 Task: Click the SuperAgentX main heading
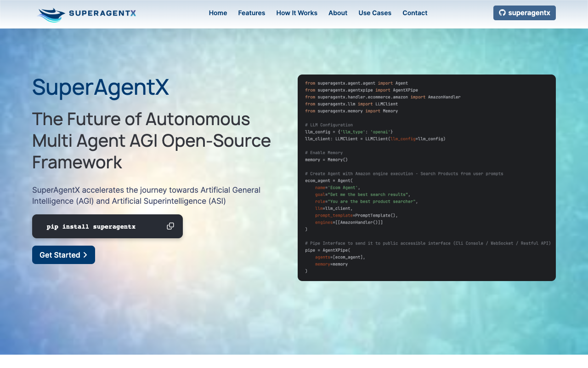(101, 87)
